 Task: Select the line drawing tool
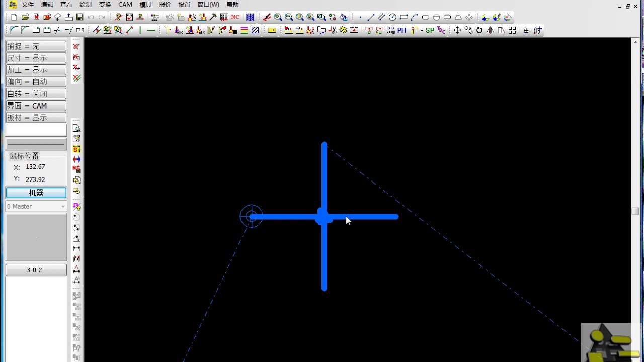pyautogui.click(x=371, y=17)
